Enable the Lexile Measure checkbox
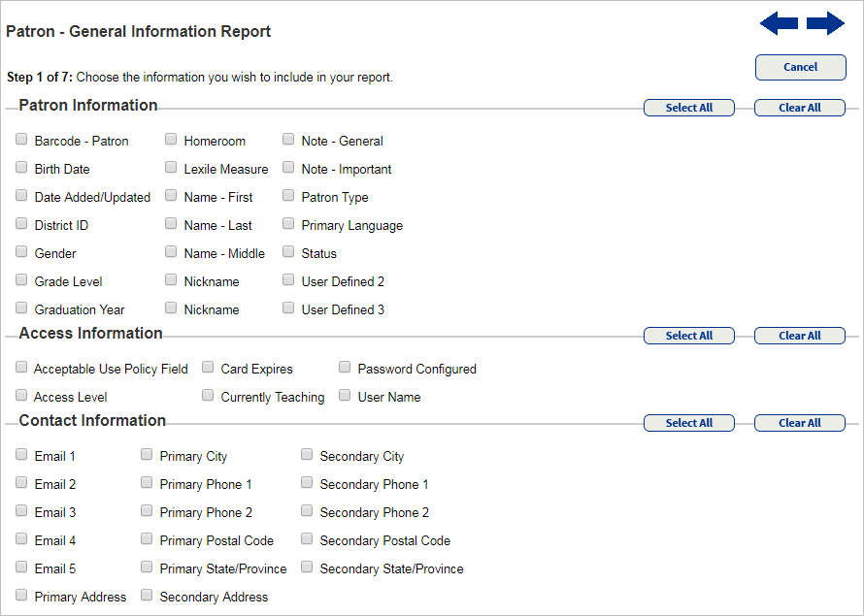Screen dimensions: 864x616 (171, 168)
